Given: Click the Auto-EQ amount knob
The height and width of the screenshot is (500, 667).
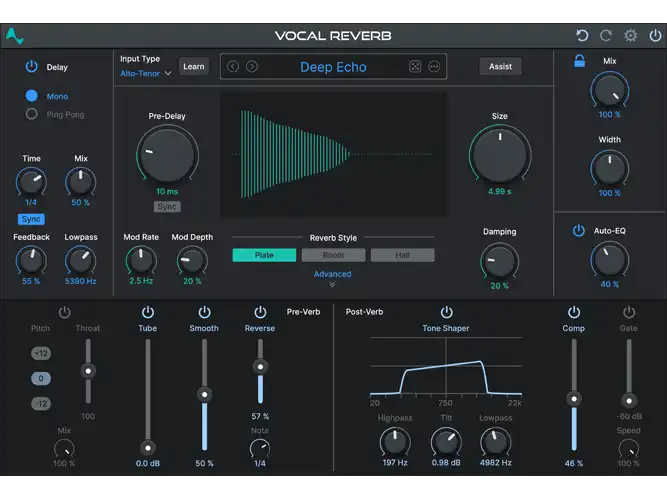Looking at the screenshot, I should tap(609, 260).
